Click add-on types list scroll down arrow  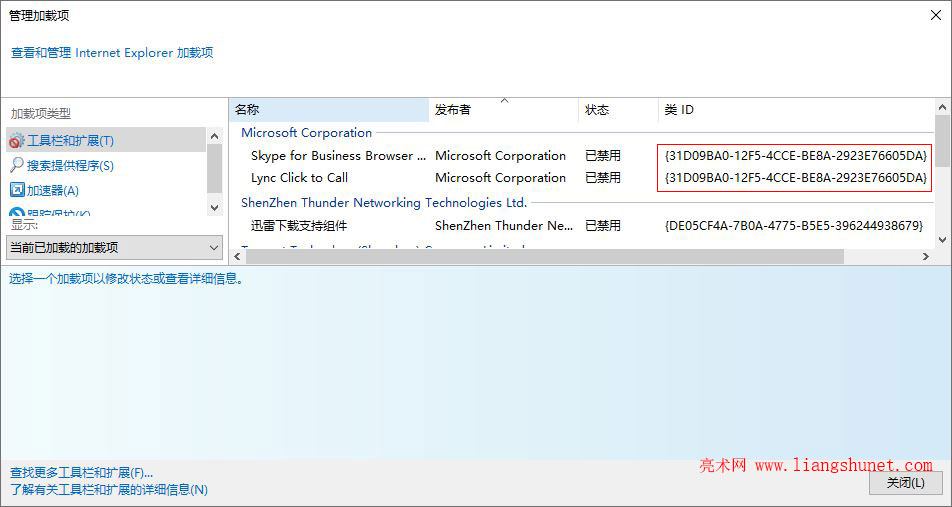(214, 208)
